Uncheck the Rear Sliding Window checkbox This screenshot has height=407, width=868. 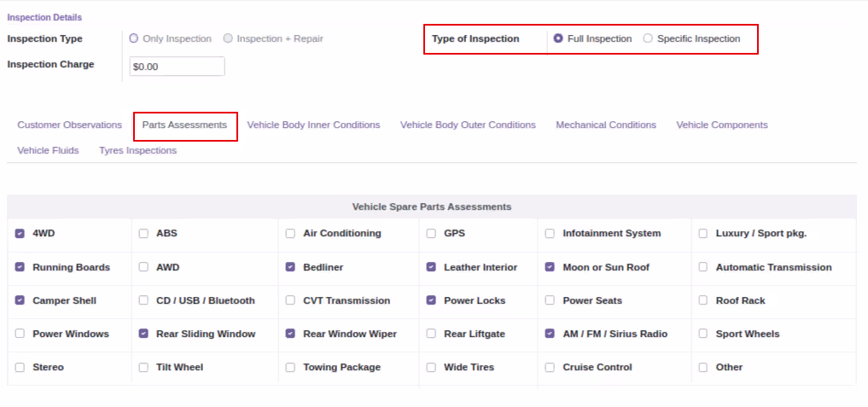(143, 334)
